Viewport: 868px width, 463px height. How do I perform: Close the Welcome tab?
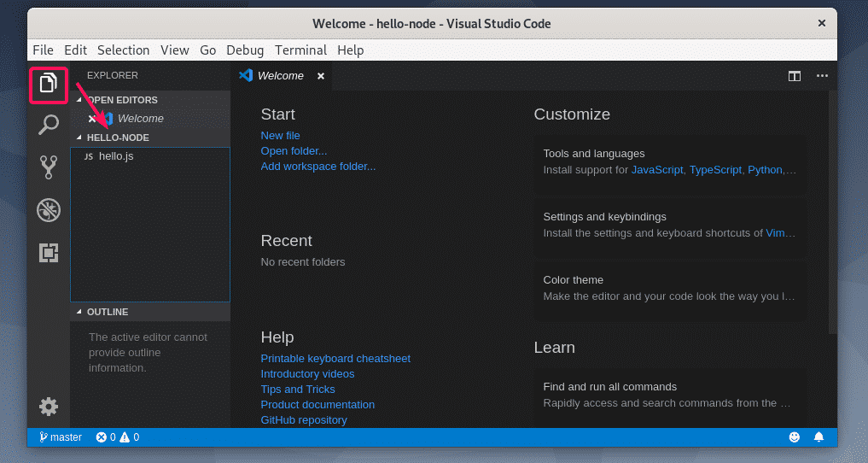click(321, 76)
